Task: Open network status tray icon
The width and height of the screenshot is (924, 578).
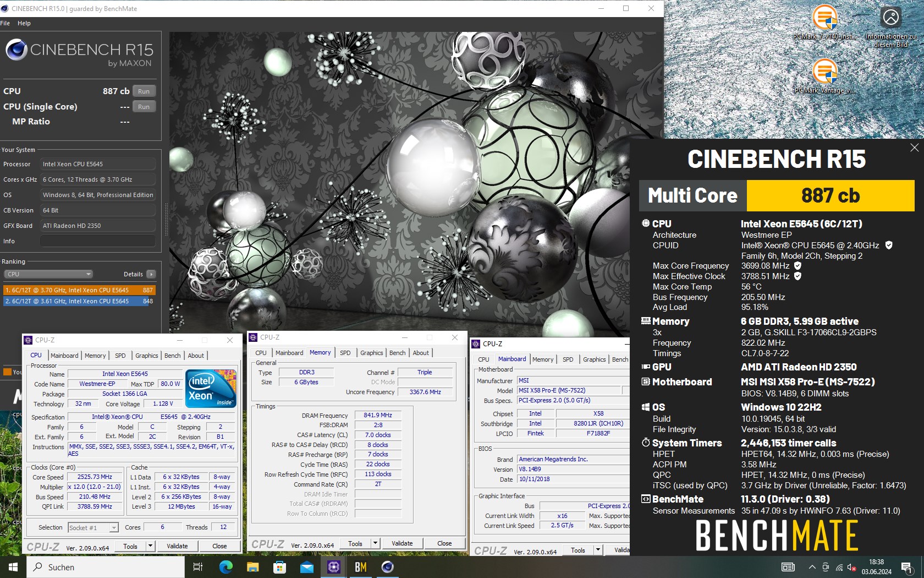Action: pos(839,567)
